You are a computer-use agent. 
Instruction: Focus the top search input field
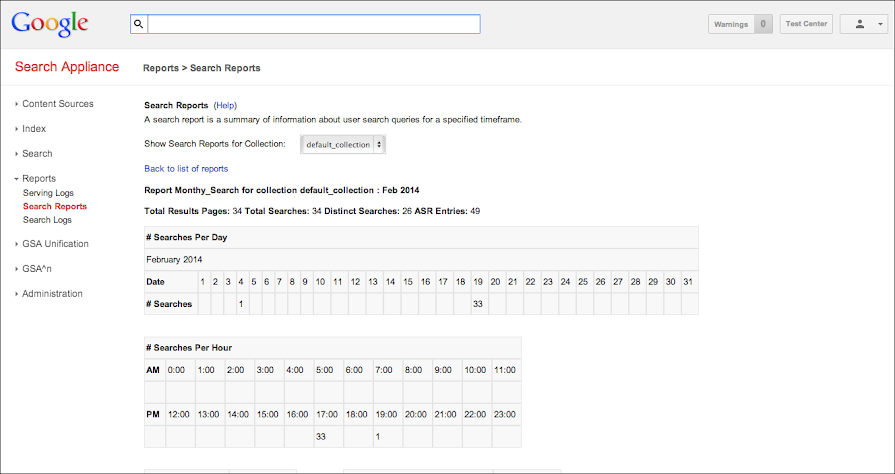click(x=314, y=24)
